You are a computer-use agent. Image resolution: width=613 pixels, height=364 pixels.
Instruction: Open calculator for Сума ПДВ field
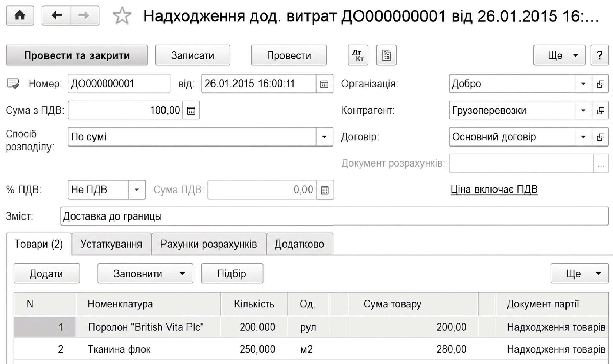pos(324,190)
